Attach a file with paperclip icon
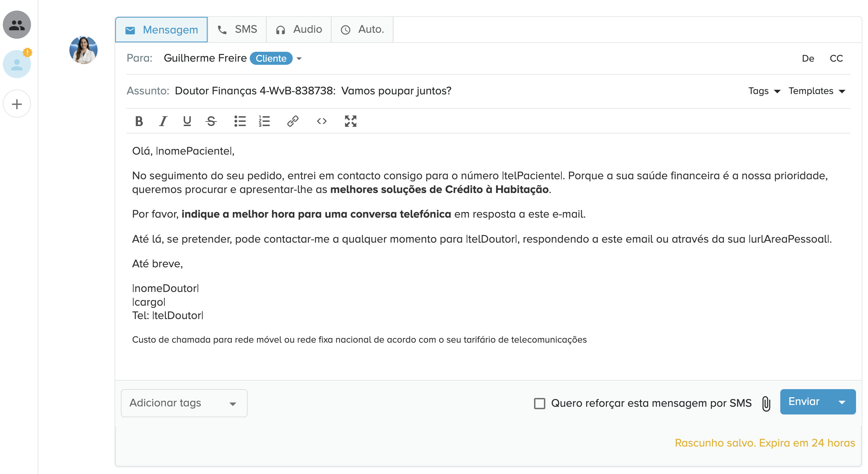This screenshot has height=474, width=868. tap(766, 403)
